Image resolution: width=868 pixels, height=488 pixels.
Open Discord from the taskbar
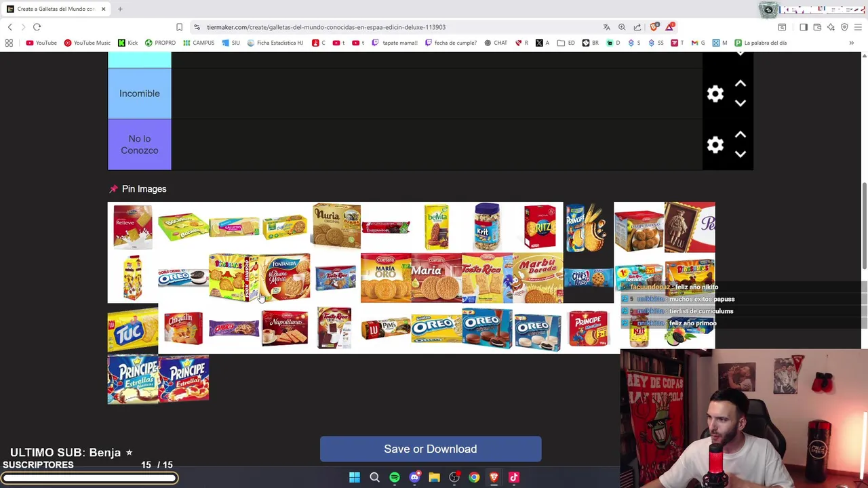414,477
